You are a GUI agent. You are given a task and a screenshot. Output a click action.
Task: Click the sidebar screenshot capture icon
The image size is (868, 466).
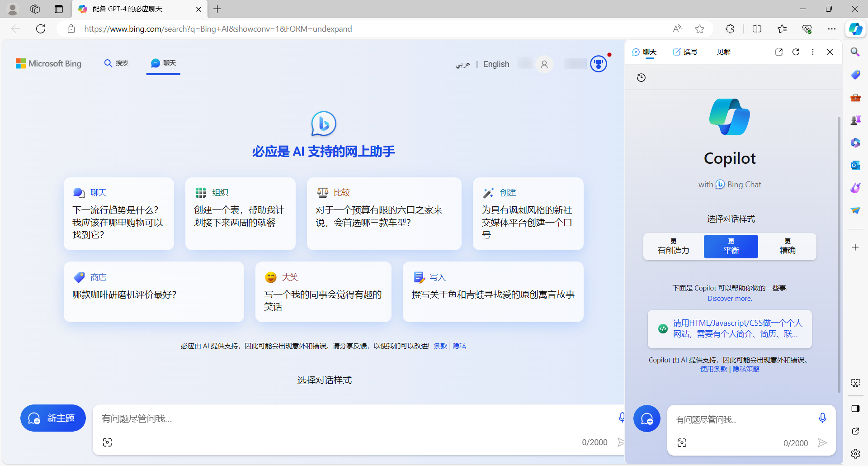pos(855,383)
